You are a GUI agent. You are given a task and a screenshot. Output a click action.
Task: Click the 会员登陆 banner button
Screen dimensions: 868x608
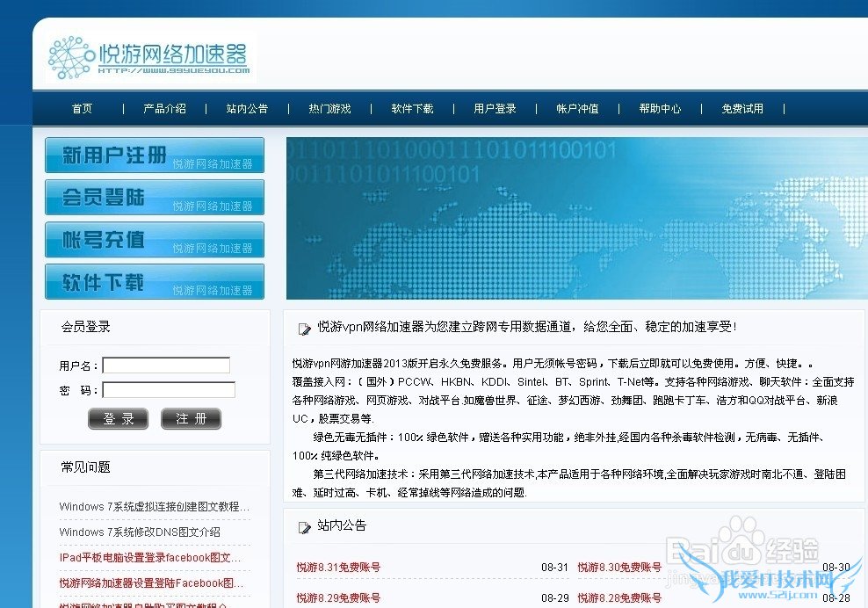(155, 197)
